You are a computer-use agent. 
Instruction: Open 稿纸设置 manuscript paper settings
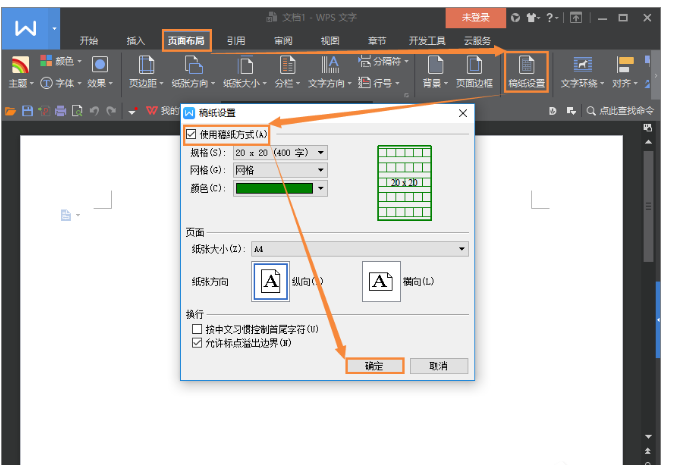(527, 72)
